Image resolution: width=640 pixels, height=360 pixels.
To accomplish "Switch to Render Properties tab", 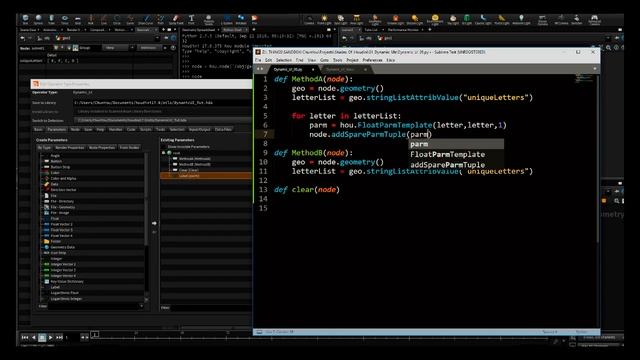I will pyautogui.click(x=69, y=147).
